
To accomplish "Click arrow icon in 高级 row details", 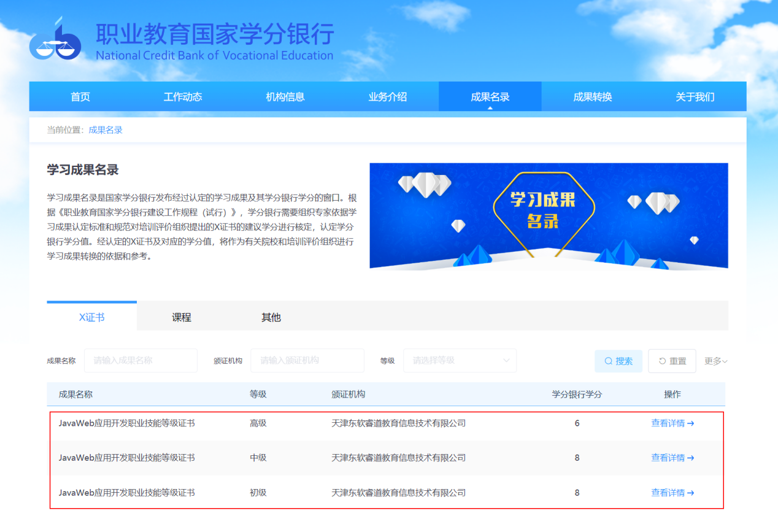I will pyautogui.click(x=691, y=423).
